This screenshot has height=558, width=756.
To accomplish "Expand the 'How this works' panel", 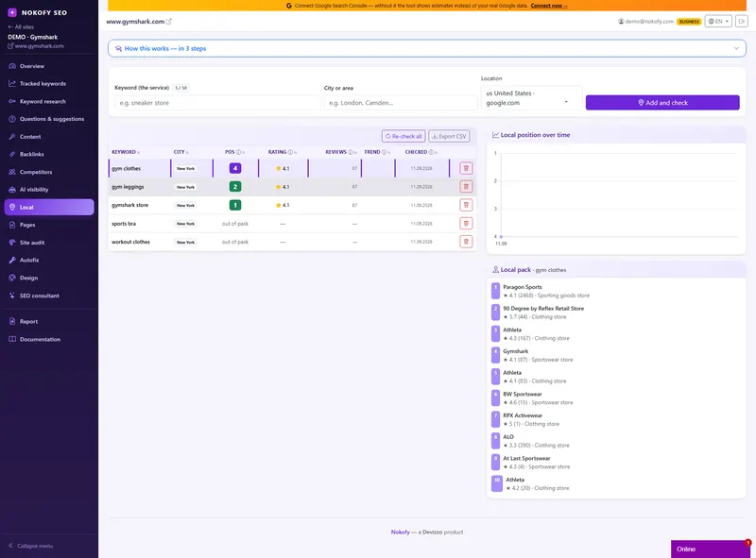I will (x=427, y=48).
